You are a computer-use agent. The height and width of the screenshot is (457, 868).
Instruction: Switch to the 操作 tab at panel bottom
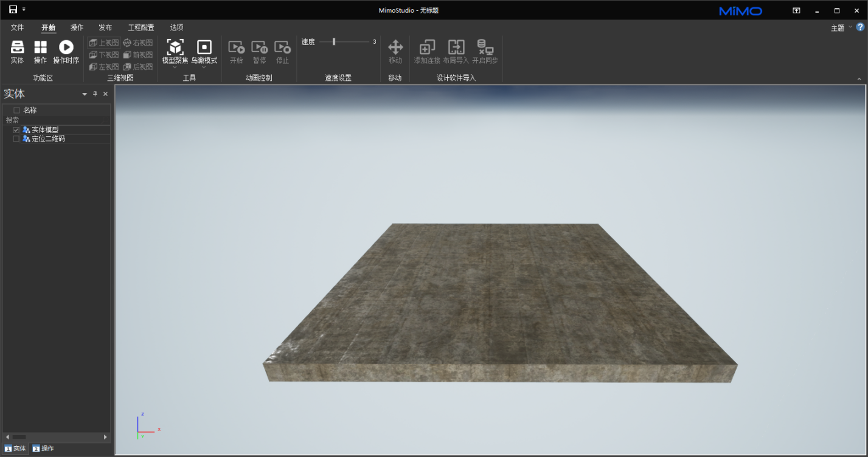[43, 448]
